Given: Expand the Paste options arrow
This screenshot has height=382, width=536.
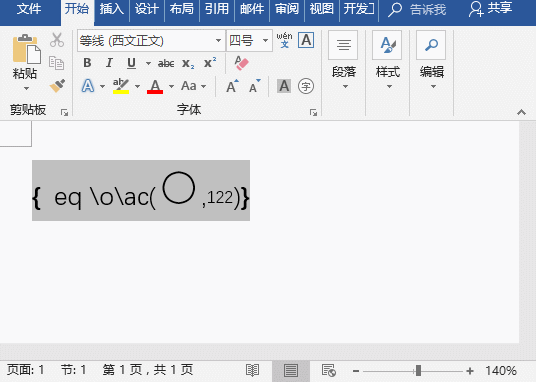Looking at the screenshot, I should click(26, 89).
